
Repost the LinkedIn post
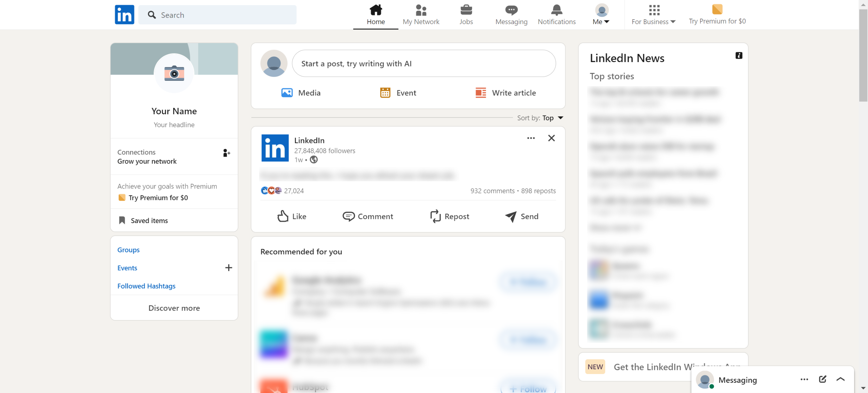pyautogui.click(x=450, y=216)
